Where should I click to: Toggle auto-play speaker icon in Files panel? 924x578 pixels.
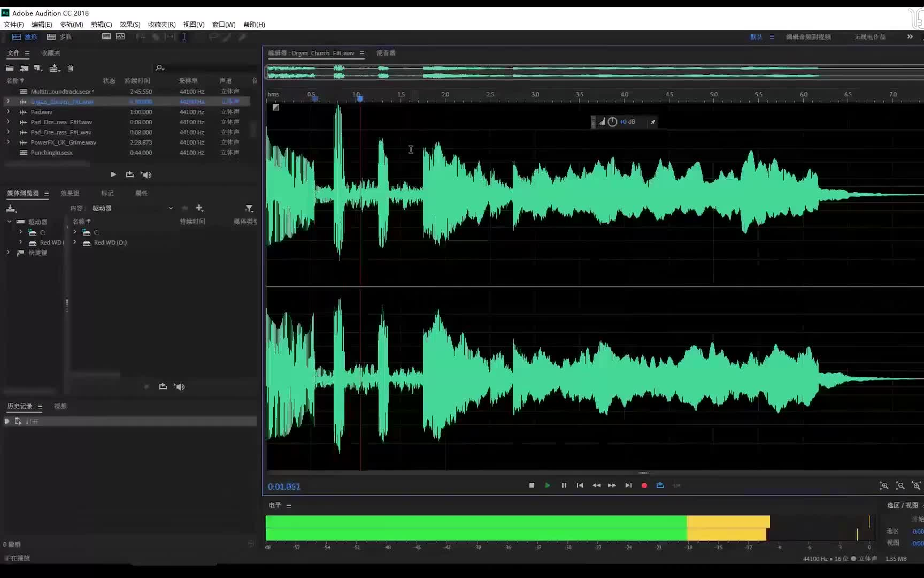point(146,174)
